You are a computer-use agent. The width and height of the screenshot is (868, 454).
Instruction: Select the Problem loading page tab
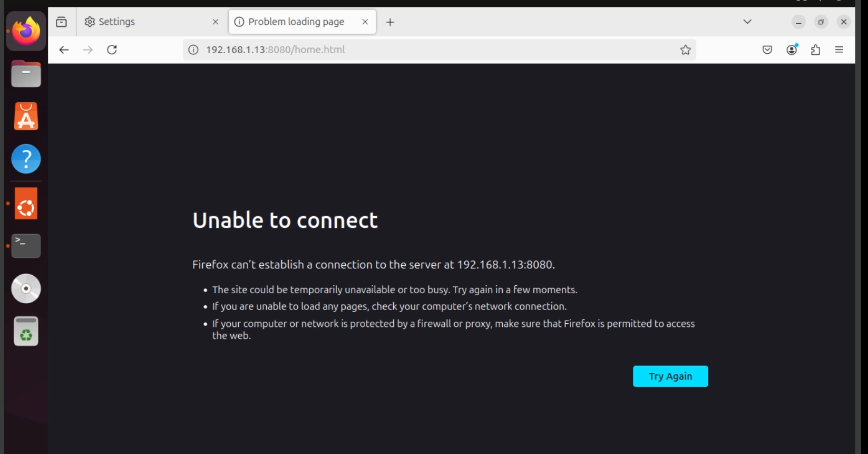click(x=296, y=22)
